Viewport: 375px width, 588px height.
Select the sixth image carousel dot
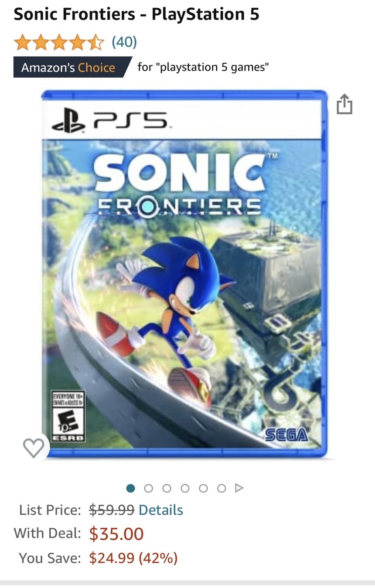[x=222, y=488]
